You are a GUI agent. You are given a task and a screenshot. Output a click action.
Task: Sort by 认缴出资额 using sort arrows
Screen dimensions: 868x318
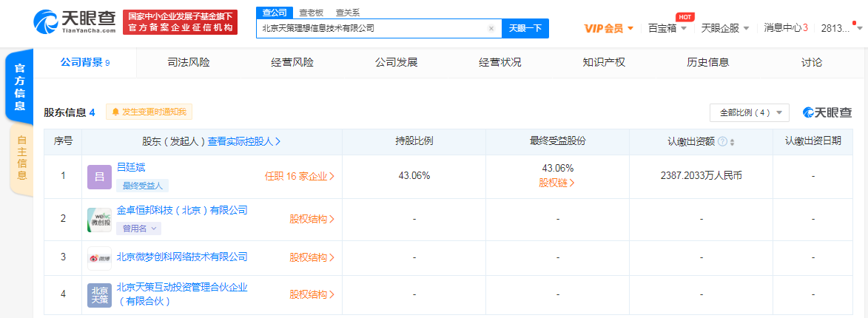tap(732, 142)
